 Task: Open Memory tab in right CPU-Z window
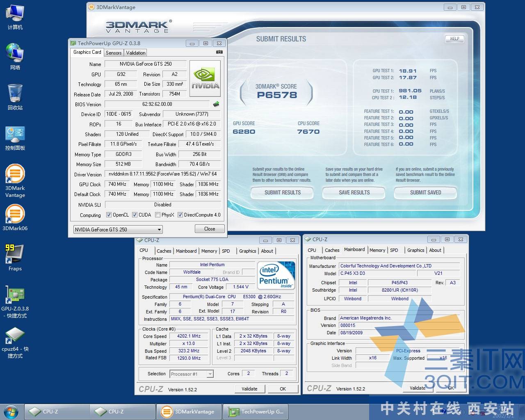coord(377,250)
